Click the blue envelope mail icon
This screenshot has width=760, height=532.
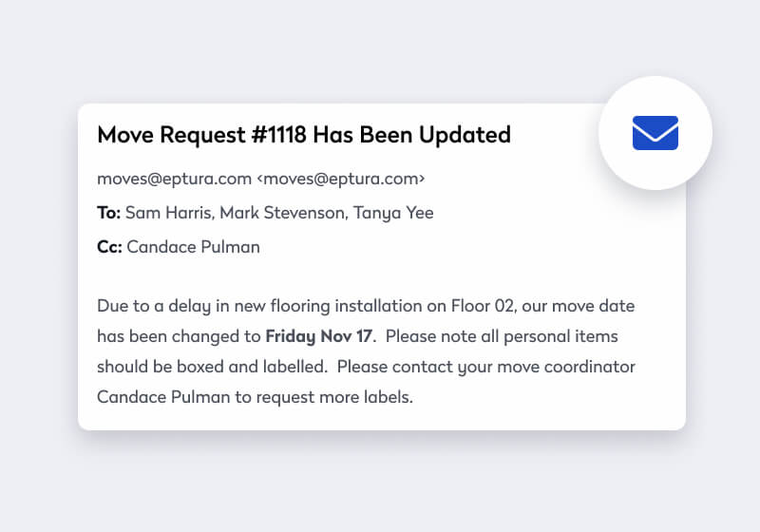655,133
